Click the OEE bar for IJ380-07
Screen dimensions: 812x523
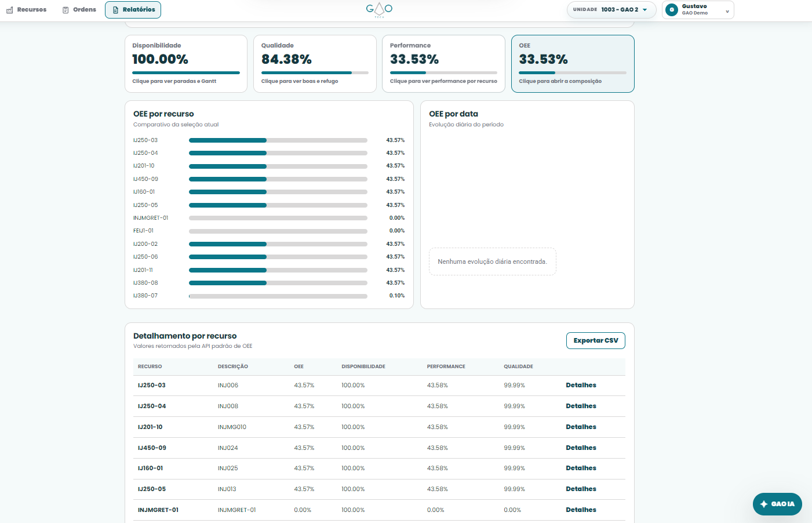click(x=278, y=296)
